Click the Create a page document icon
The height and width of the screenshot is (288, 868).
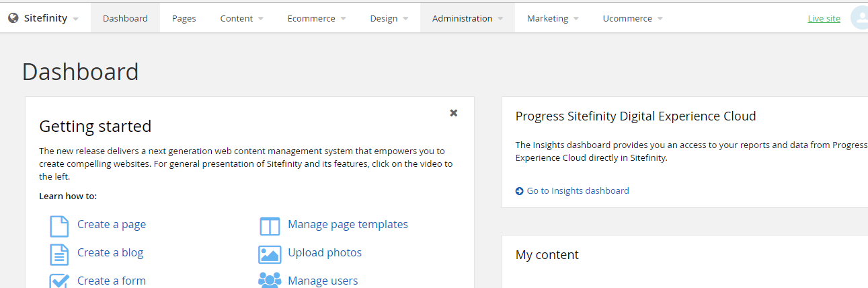coord(59,226)
